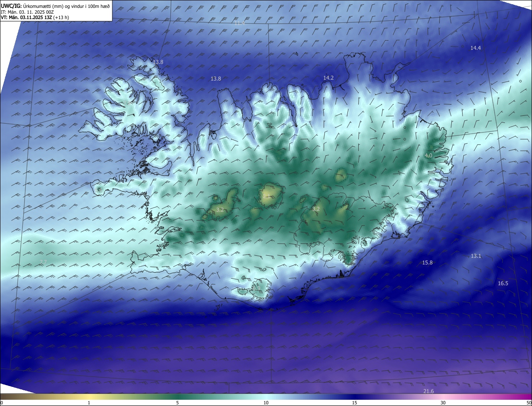532x406 pixels.
Task: Click the color bar tick label 0
Action: point(2,403)
